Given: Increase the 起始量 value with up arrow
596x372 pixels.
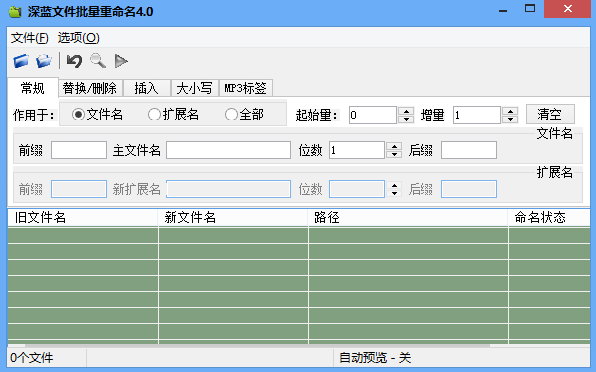Looking at the screenshot, I should click(406, 111).
